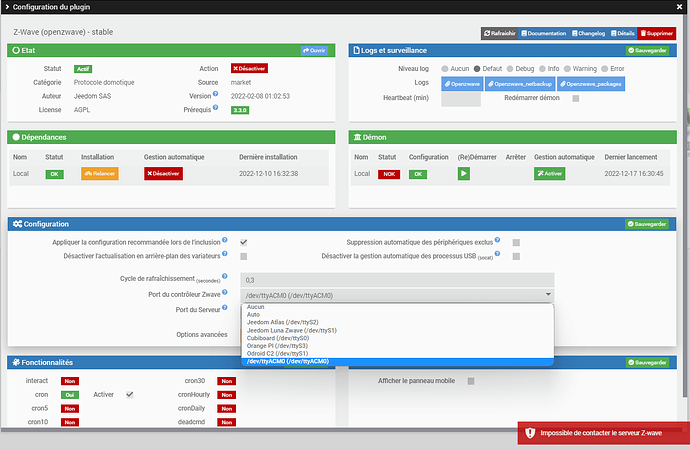Select the Aucun log level

[x=445, y=69]
